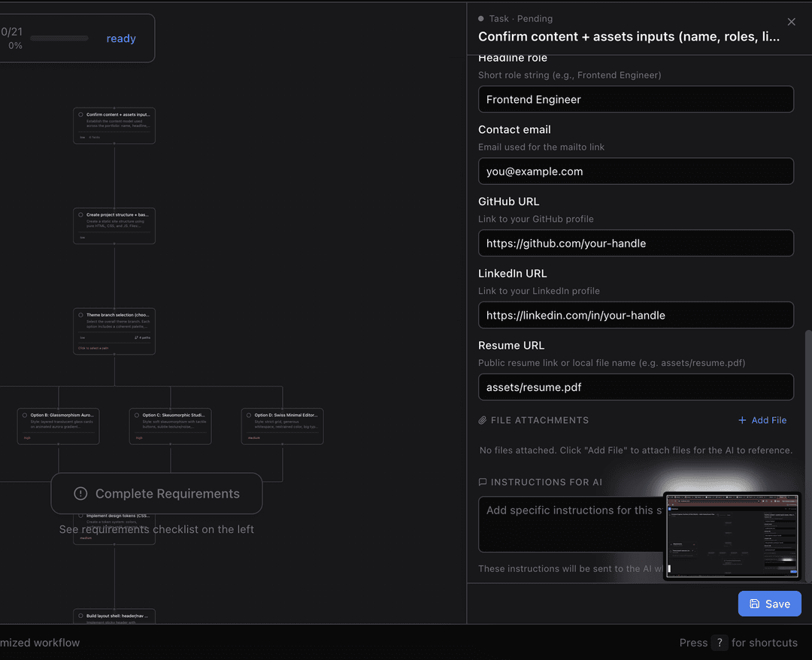Click the 'Click to select a path' text
The width and height of the screenshot is (812, 660).
(x=93, y=348)
